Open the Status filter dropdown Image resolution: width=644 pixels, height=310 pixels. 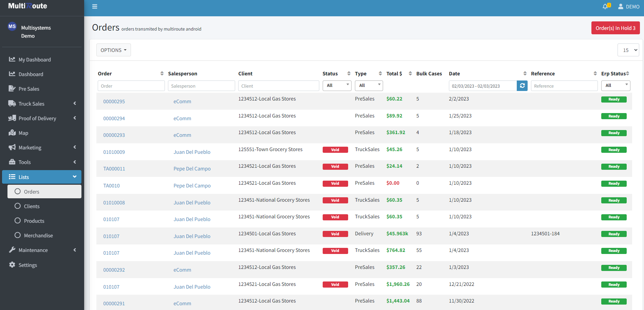click(337, 86)
